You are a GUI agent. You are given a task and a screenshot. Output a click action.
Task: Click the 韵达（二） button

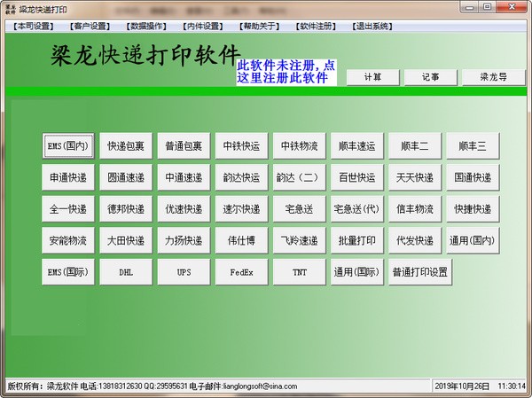300,177
